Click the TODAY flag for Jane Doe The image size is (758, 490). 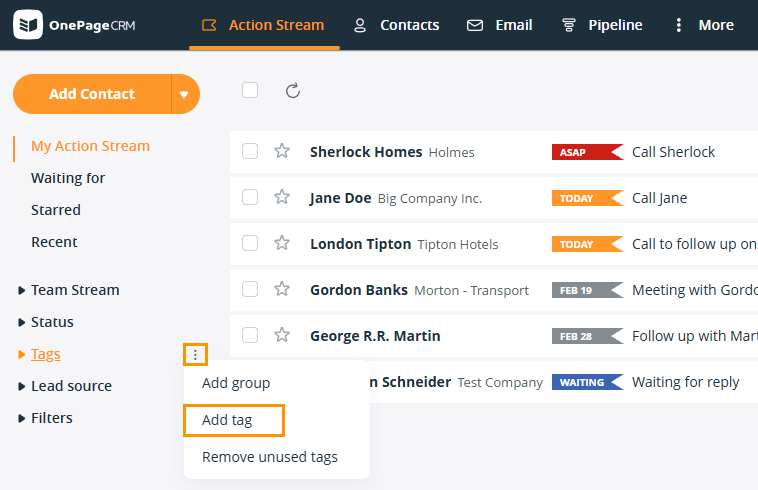tap(587, 198)
